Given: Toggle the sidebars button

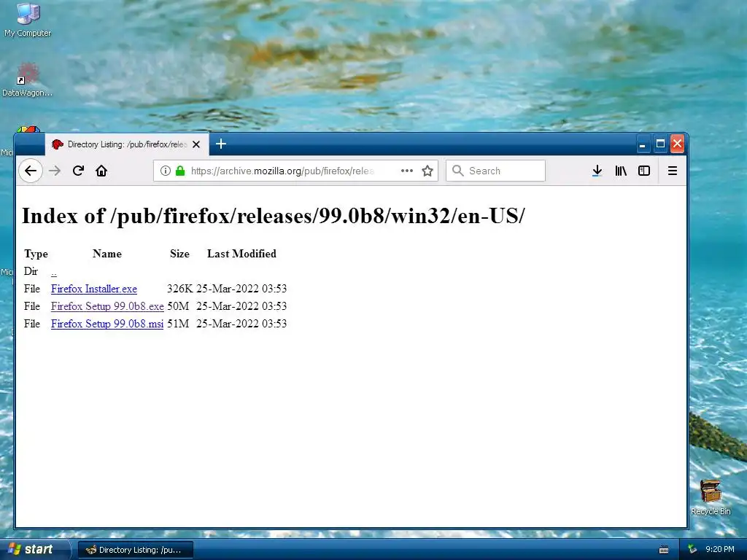Looking at the screenshot, I should (644, 171).
